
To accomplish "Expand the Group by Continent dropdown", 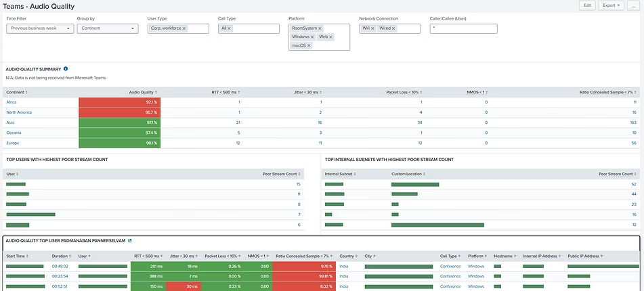I will (108, 29).
